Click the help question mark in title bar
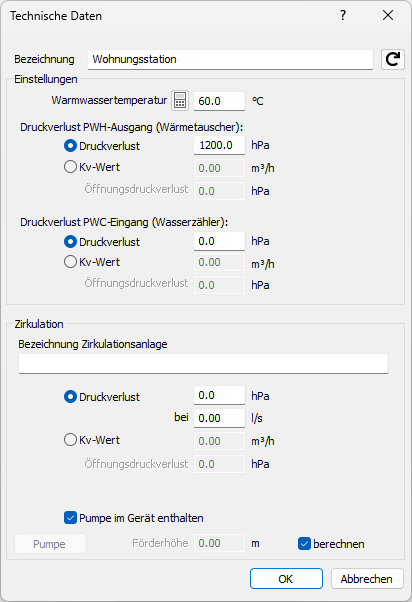This screenshot has width=412, height=602. tap(343, 15)
